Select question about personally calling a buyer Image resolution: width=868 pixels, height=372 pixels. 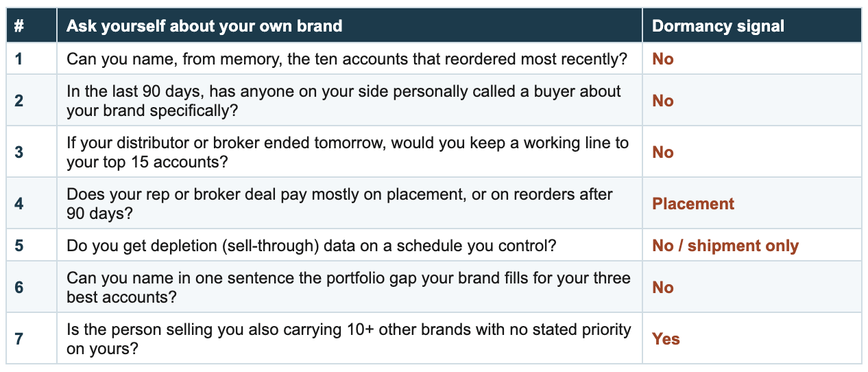point(343,100)
